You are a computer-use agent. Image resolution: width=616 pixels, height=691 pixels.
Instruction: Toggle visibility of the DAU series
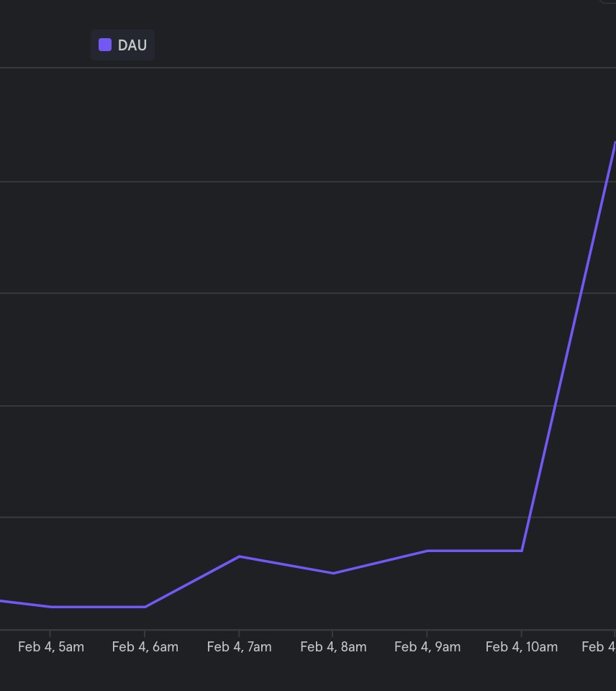tap(122, 45)
